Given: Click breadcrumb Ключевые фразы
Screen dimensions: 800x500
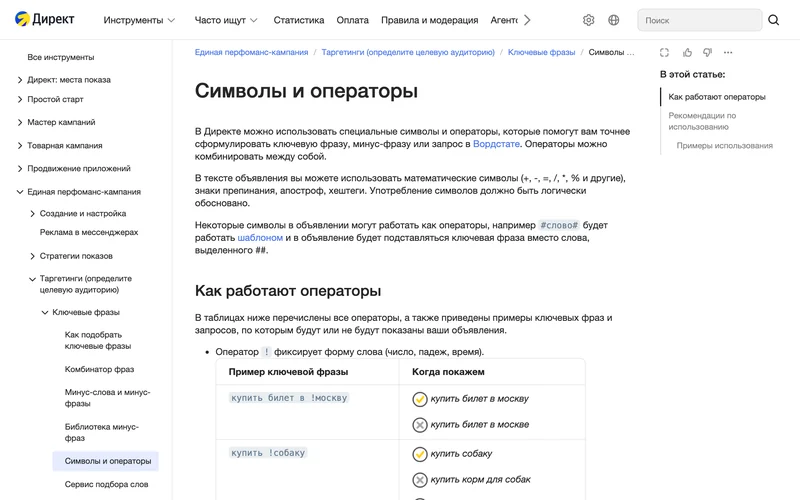Looking at the screenshot, I should 541,52.
